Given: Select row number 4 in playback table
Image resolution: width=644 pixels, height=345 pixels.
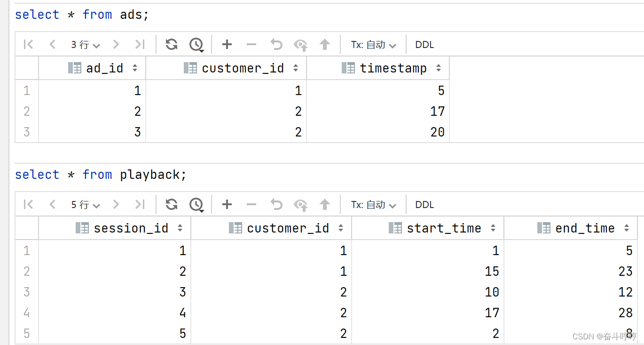Looking at the screenshot, I should click(27, 313).
